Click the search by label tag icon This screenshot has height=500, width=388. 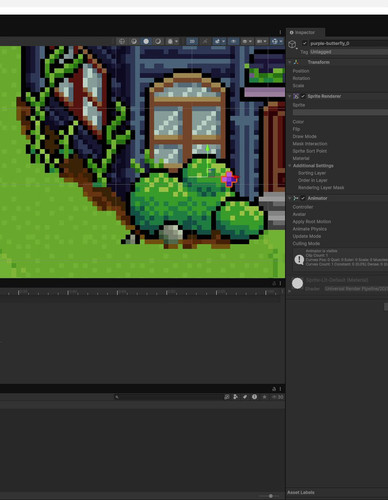click(x=245, y=397)
